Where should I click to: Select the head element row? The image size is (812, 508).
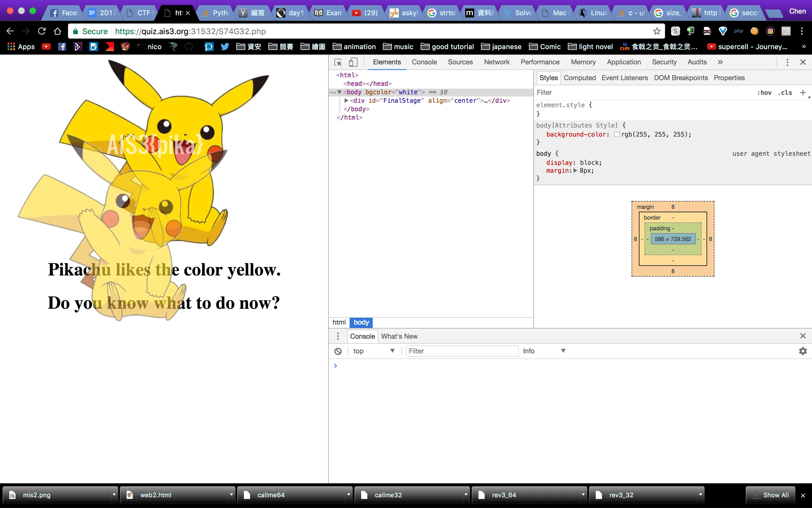pyautogui.click(x=367, y=84)
